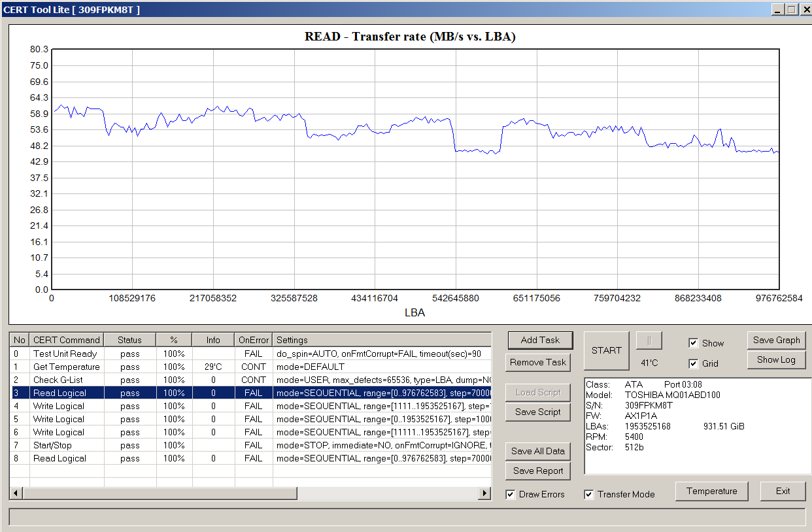Click Save Report button
This screenshot has width=812, height=532.
(538, 471)
